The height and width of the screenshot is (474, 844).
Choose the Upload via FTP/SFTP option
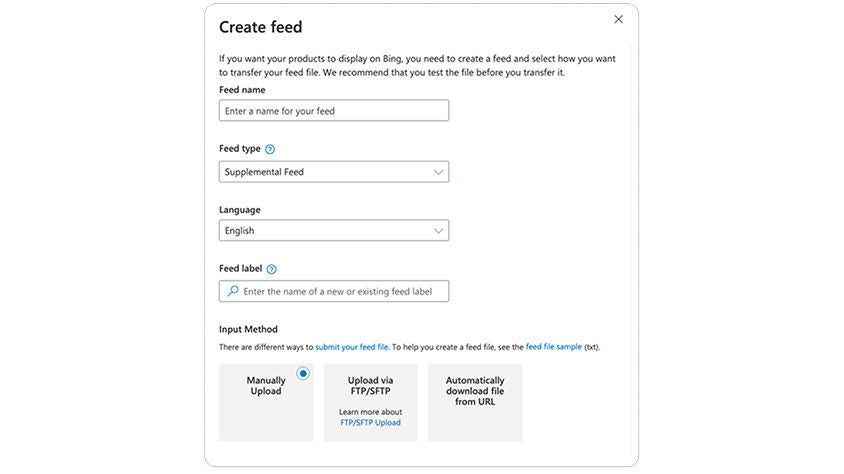[x=370, y=402]
